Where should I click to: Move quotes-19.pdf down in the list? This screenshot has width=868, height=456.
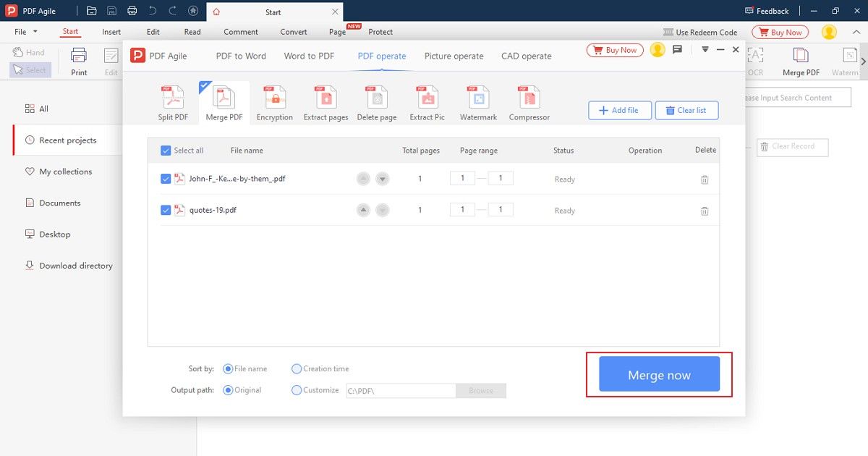383,210
